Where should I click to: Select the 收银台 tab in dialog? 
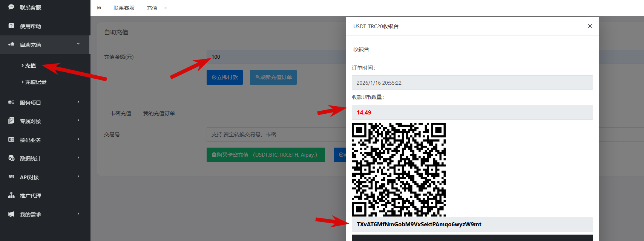click(x=361, y=49)
